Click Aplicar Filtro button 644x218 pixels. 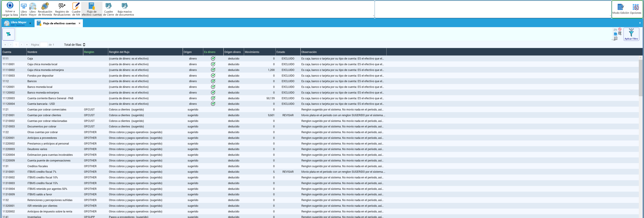631,34
